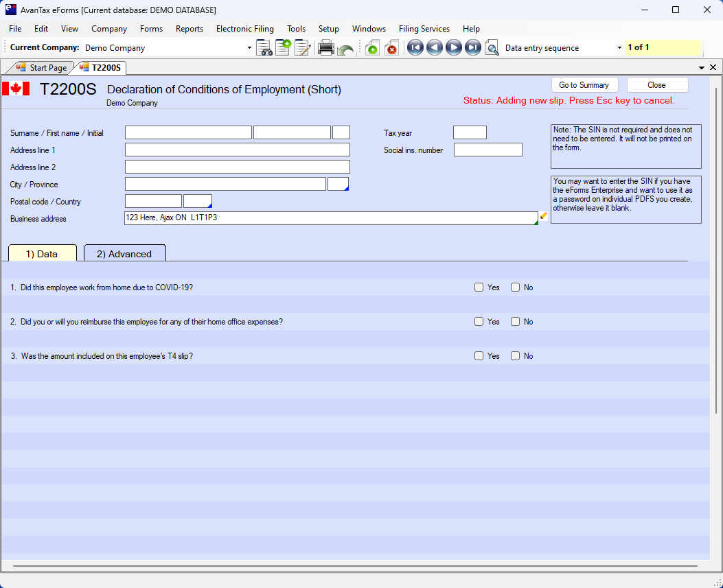Open the Filing Services menu
Screen dimensions: 723x588
coord(424,29)
